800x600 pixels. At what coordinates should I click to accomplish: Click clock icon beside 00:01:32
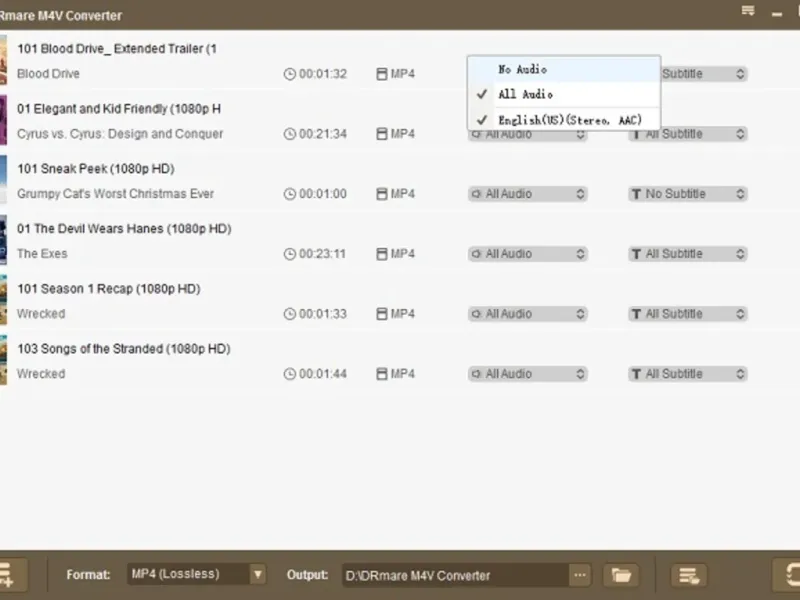(290, 74)
